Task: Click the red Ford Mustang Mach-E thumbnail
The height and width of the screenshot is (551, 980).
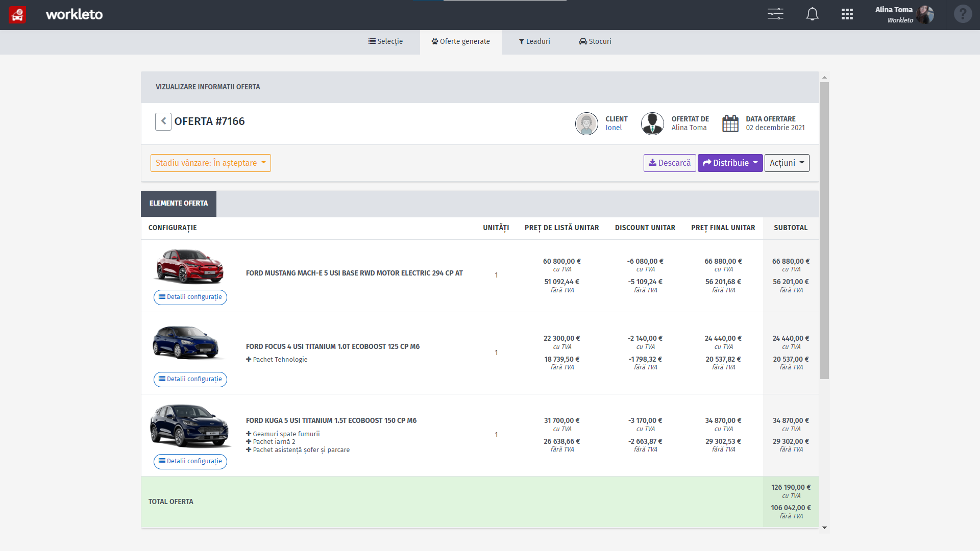Action: coord(189,266)
